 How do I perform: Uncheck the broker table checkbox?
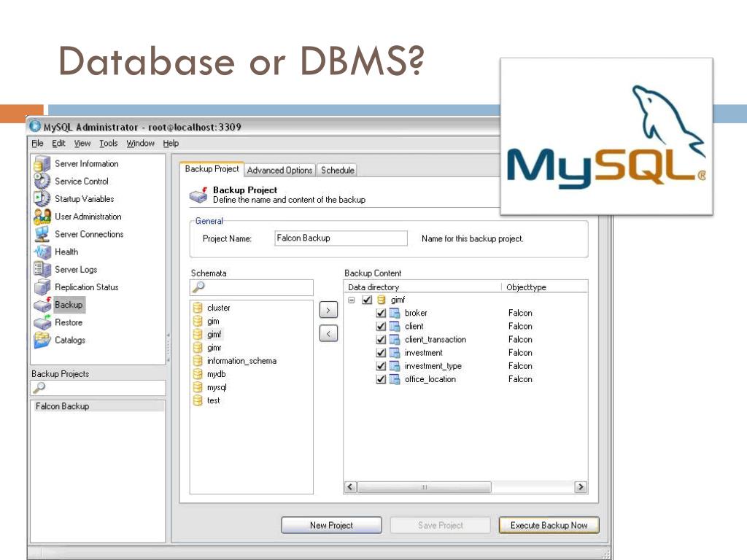click(381, 313)
